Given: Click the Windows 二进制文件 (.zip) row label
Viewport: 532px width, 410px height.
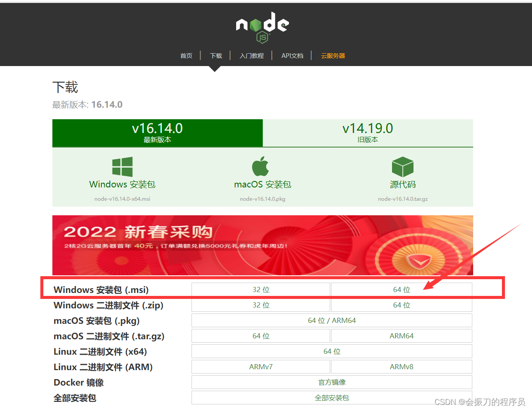Looking at the screenshot, I should click(109, 305).
